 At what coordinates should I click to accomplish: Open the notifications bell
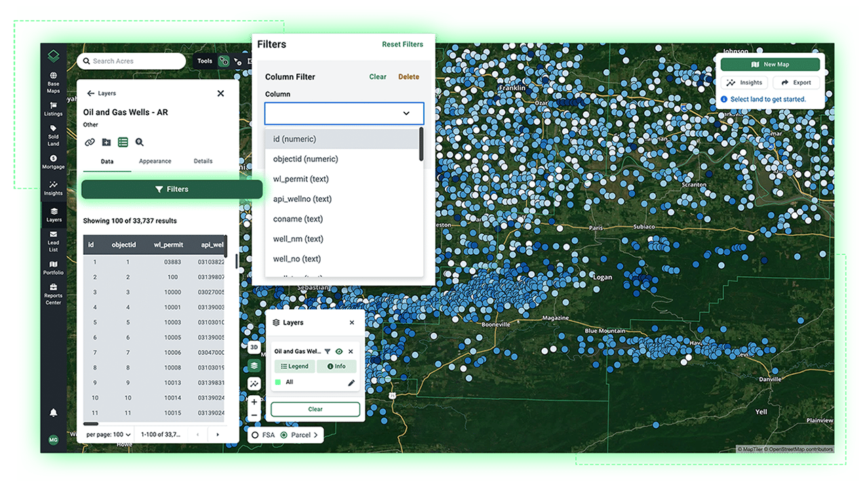53,413
